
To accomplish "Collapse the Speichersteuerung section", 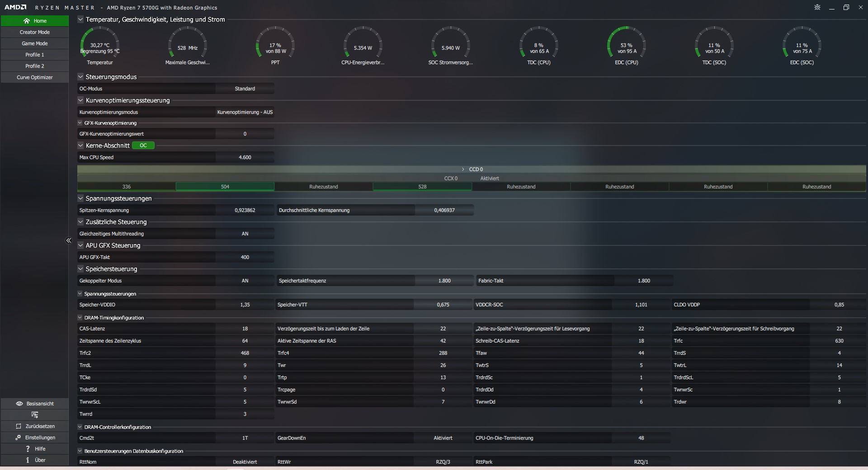I will click(80, 269).
